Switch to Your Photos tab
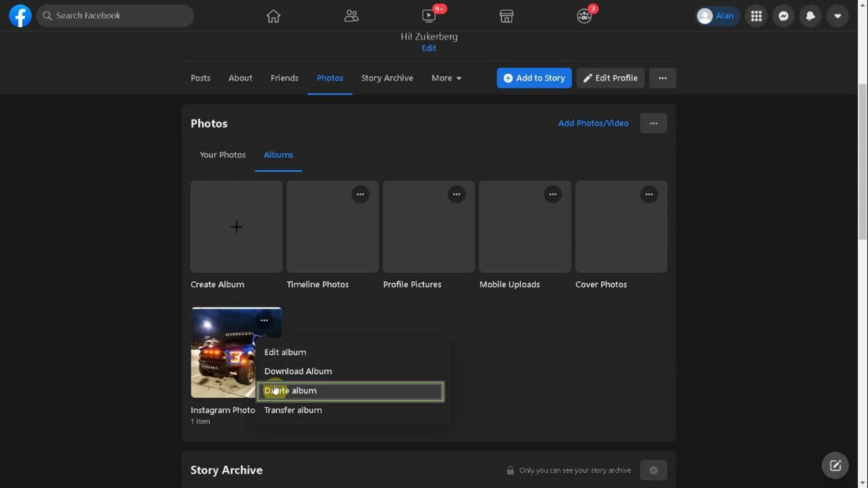Viewport: 868px width, 488px height. point(223,155)
